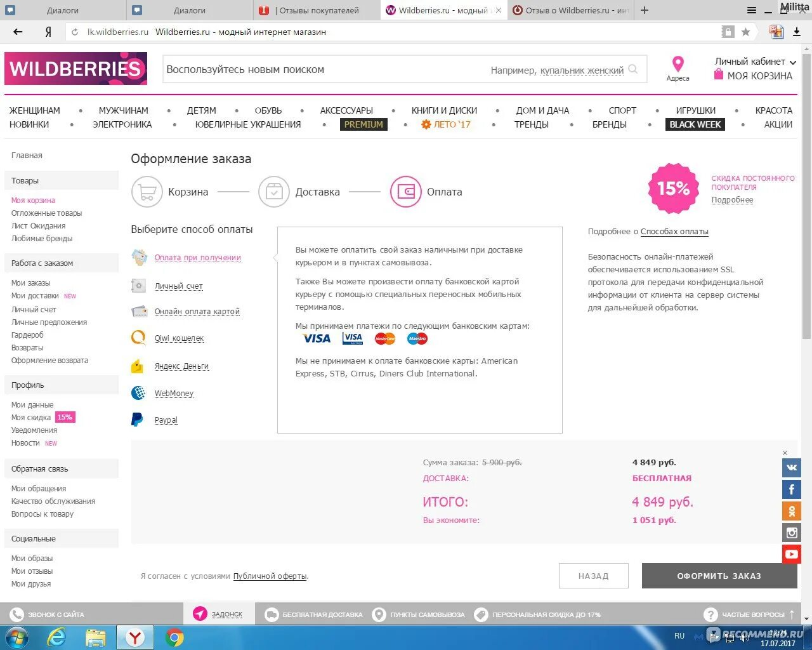The width and height of the screenshot is (812, 650).
Task: Open Мои отзывы in sidebar
Action: (32, 571)
